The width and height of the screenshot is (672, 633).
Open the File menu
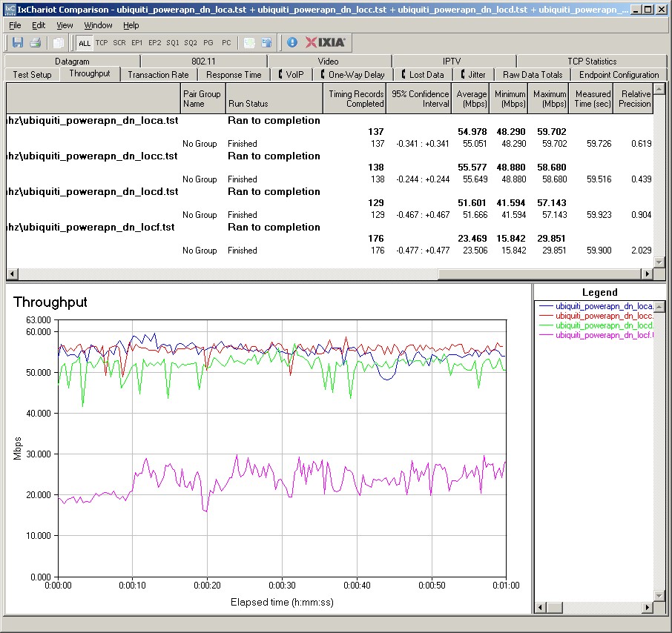click(x=15, y=25)
